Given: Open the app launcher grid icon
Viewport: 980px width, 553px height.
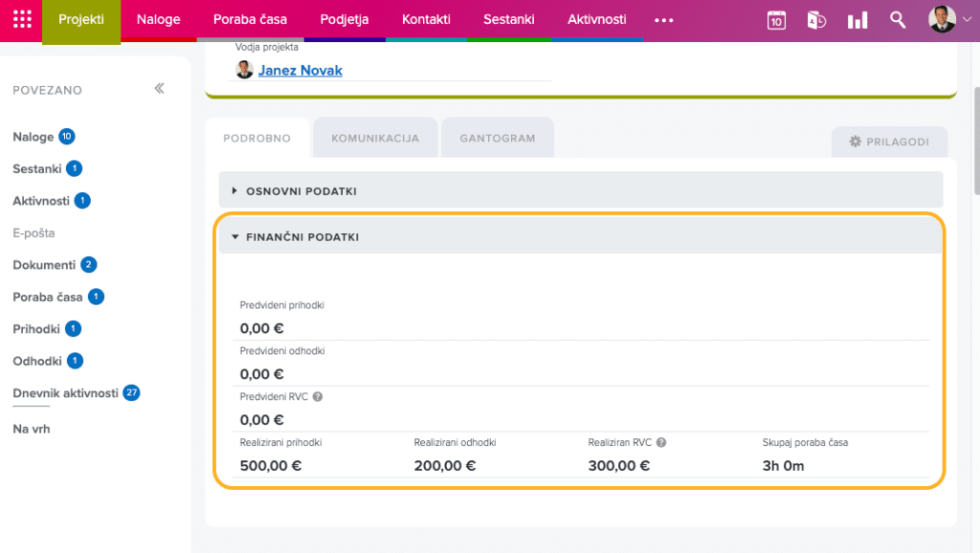Looking at the screenshot, I should [21, 20].
